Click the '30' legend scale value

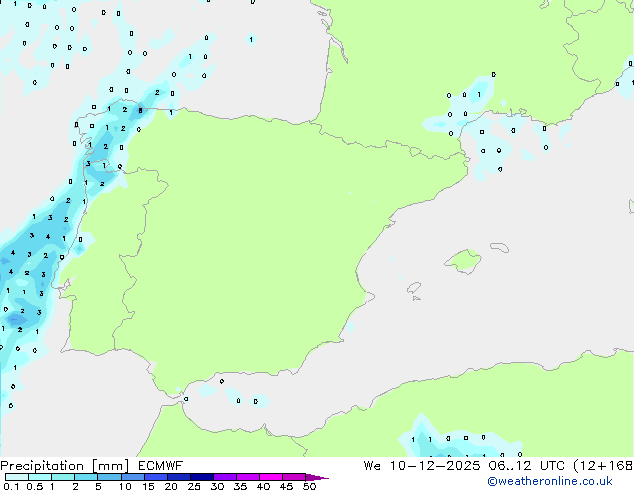click(x=217, y=486)
